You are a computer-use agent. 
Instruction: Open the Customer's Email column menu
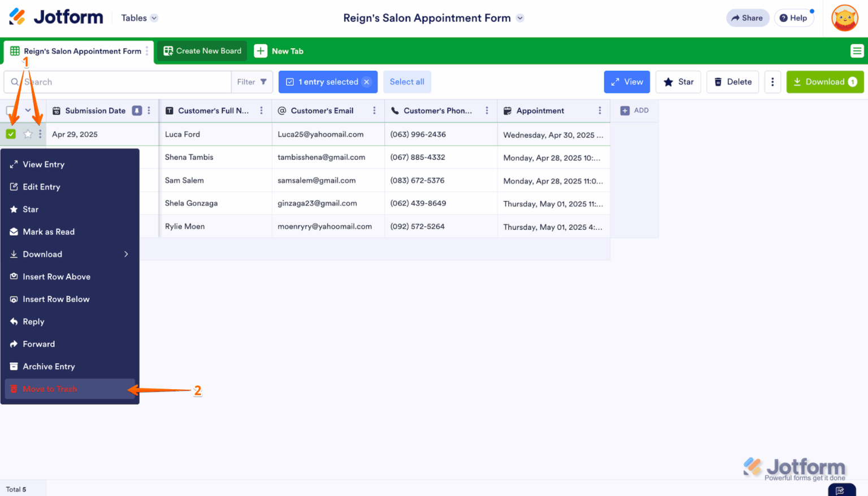[x=375, y=110]
